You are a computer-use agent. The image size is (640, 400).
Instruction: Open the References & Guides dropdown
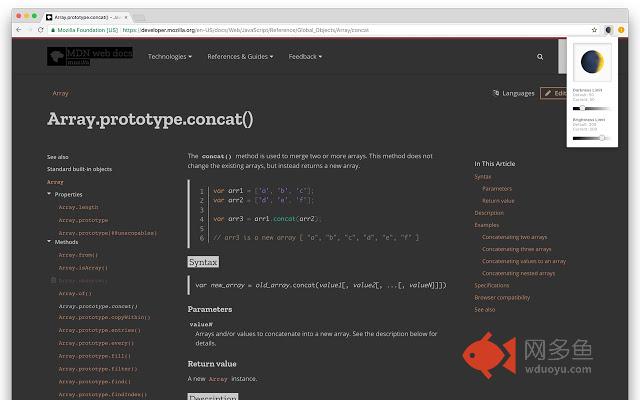[240, 57]
